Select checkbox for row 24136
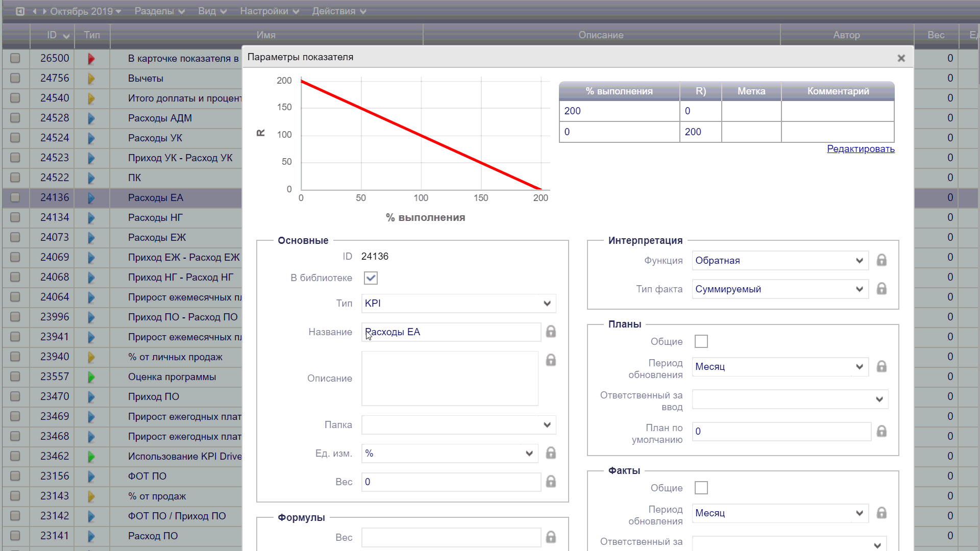Image resolution: width=980 pixels, height=551 pixels. pyautogui.click(x=15, y=197)
